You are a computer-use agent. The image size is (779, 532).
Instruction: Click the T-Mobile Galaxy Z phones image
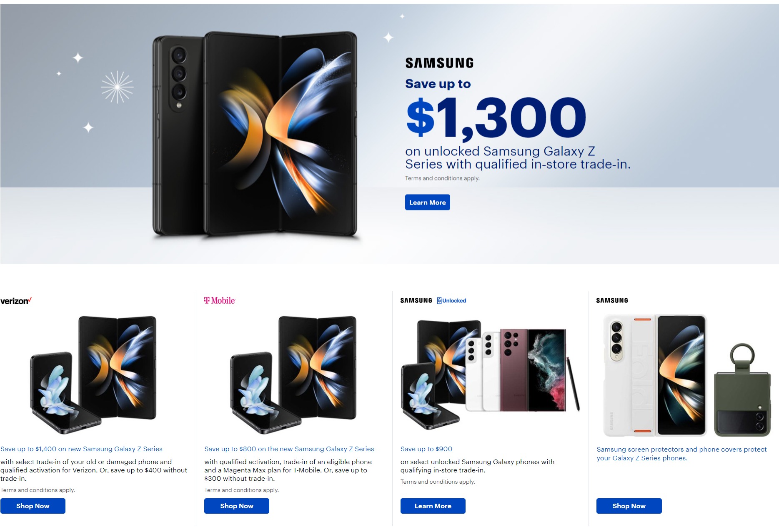(x=293, y=375)
